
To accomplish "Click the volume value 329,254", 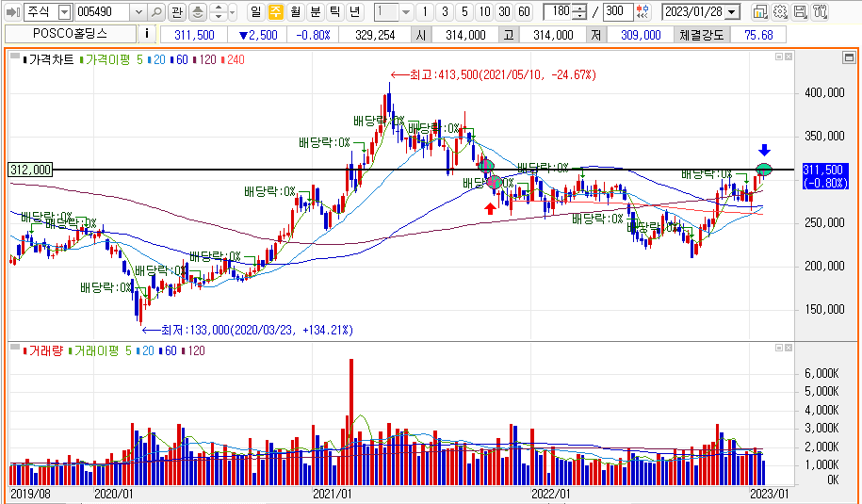I will click(376, 35).
